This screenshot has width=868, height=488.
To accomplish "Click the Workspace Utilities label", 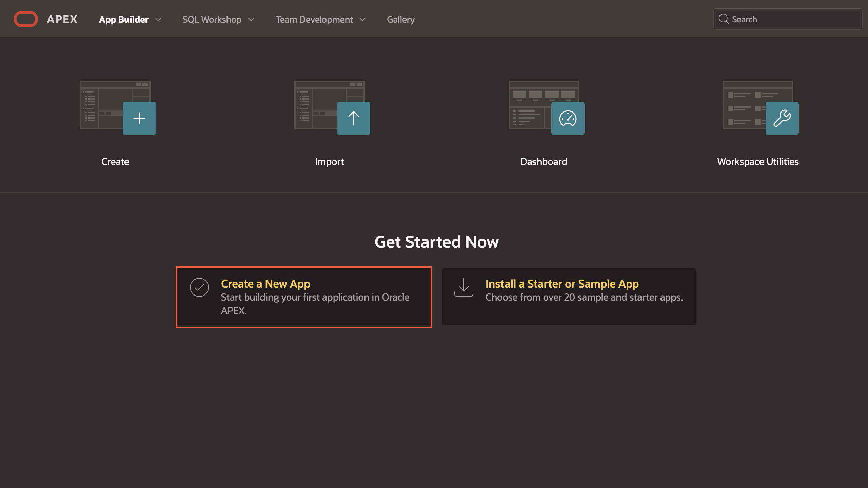I will [758, 162].
